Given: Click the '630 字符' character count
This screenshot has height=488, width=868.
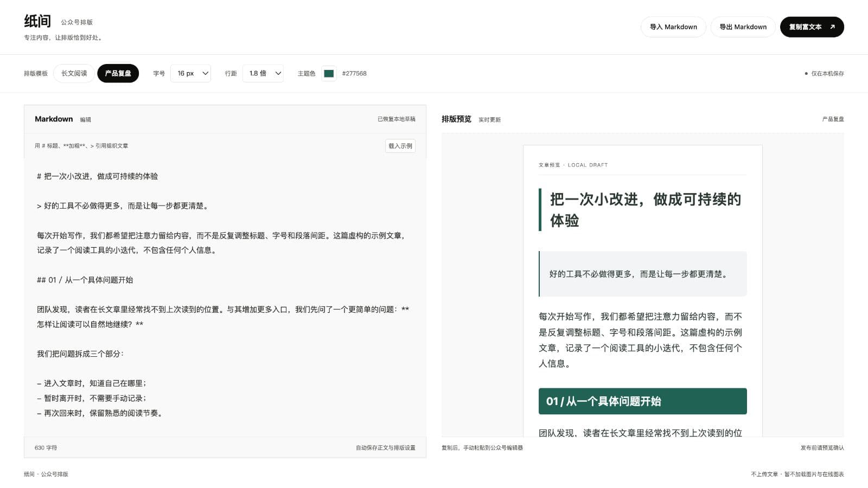Looking at the screenshot, I should (46, 448).
